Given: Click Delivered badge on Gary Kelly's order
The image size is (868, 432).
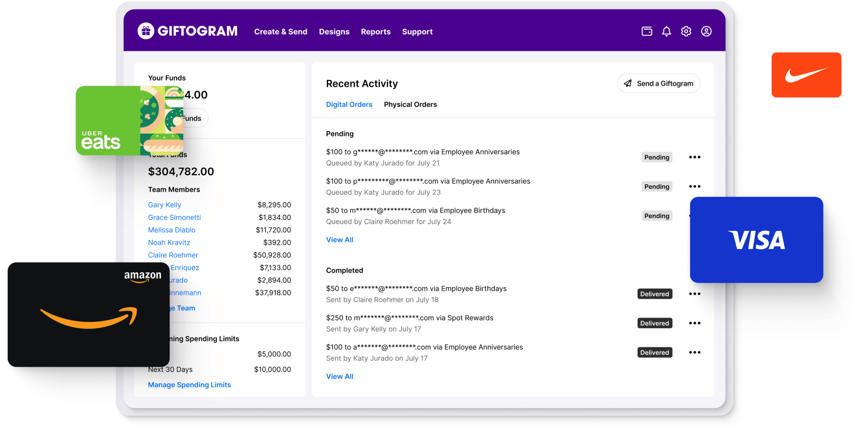Looking at the screenshot, I should pyautogui.click(x=654, y=323).
